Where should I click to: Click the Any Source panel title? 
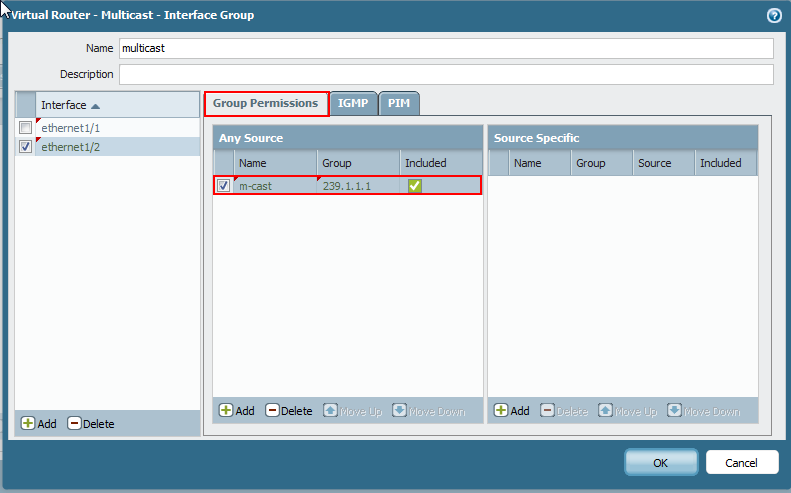[251, 138]
